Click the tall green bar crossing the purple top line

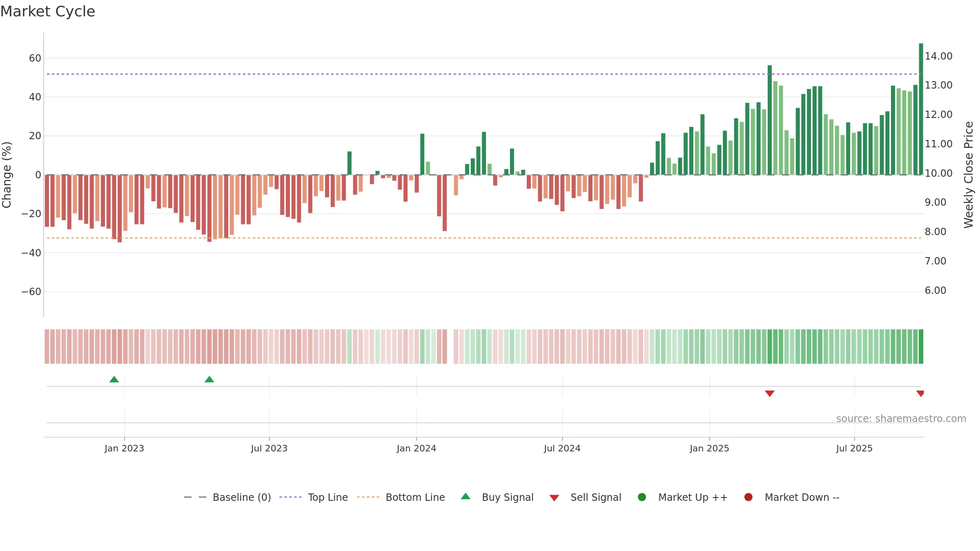pyautogui.click(x=770, y=120)
